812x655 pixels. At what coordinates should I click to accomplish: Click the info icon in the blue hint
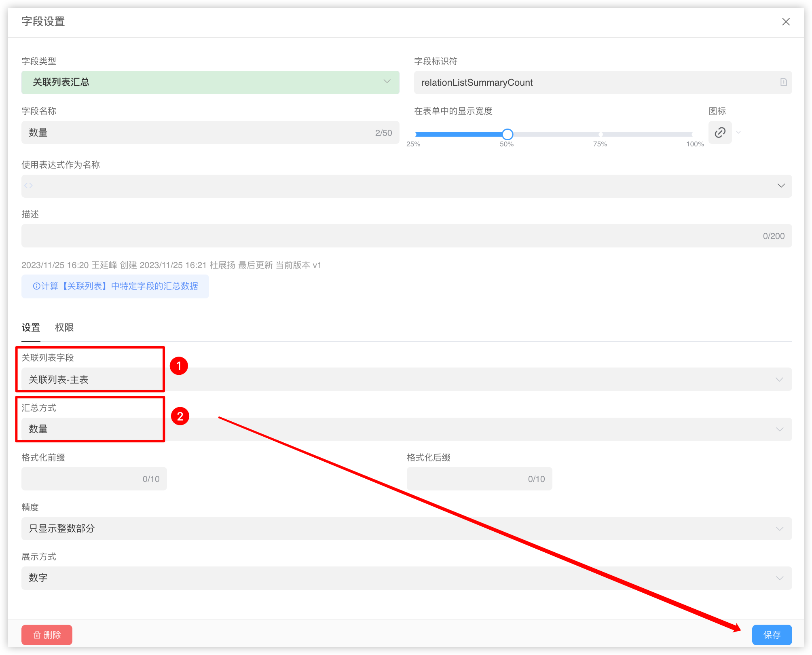tap(36, 286)
